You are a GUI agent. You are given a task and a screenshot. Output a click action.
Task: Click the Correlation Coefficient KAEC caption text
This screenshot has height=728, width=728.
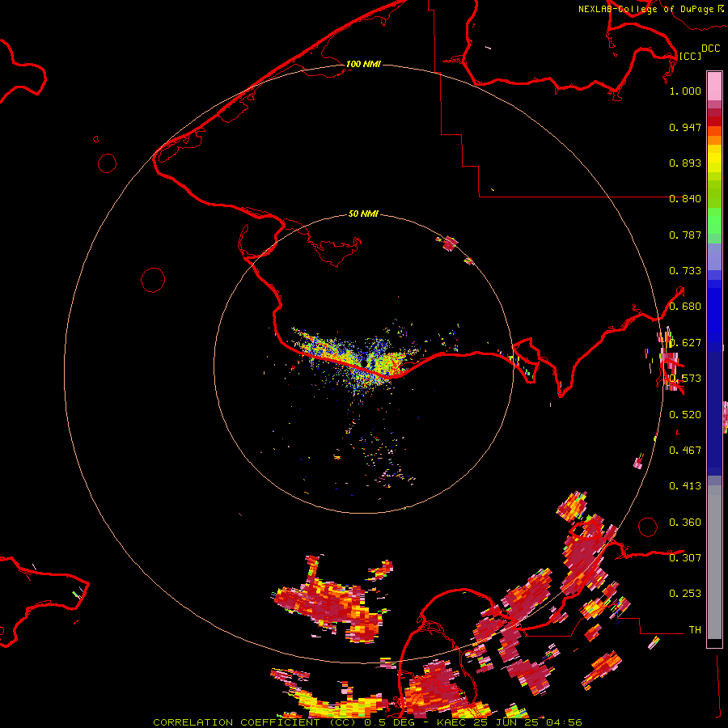367,722
